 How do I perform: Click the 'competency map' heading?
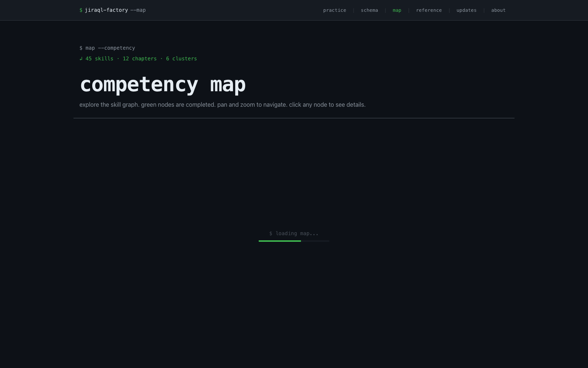coord(163,85)
